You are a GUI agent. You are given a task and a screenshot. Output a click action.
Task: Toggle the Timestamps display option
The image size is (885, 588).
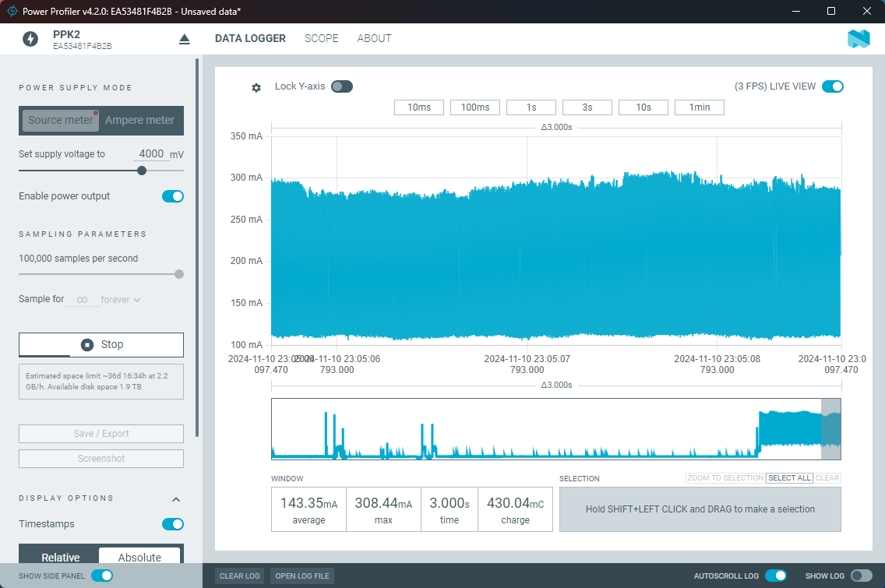tap(172, 524)
